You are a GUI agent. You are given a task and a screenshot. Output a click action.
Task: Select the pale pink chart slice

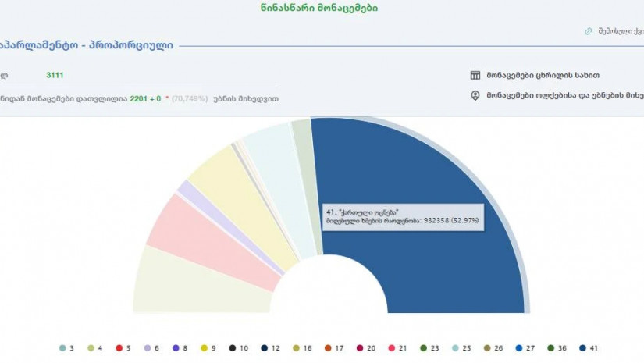click(187, 234)
